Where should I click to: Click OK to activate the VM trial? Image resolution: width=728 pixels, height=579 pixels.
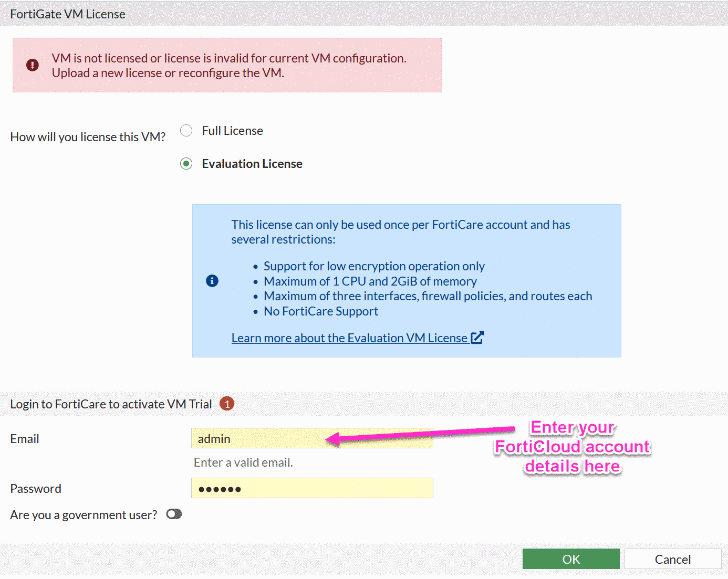571,559
